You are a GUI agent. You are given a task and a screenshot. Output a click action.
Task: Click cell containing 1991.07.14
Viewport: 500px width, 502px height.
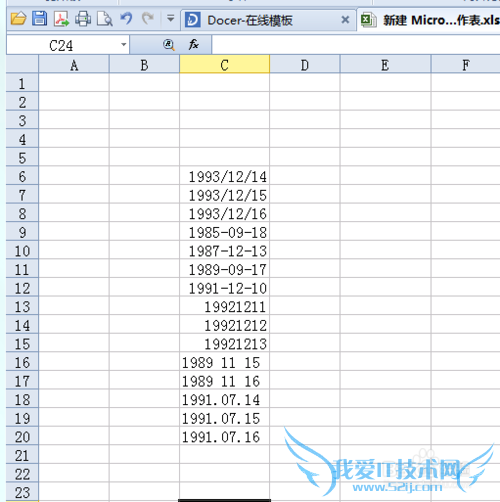click(x=225, y=399)
